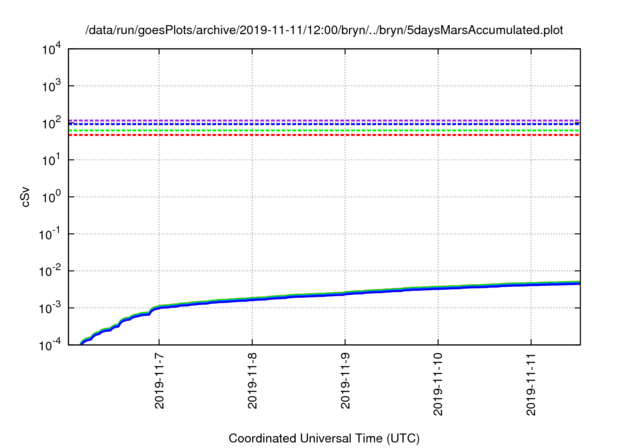Viewport: 640px width, 448px height.
Task: Click the 10^3 y-axis tick label
Action: 51,86
